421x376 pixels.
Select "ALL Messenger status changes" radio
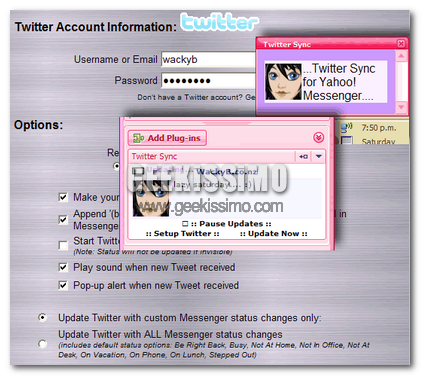42,343
